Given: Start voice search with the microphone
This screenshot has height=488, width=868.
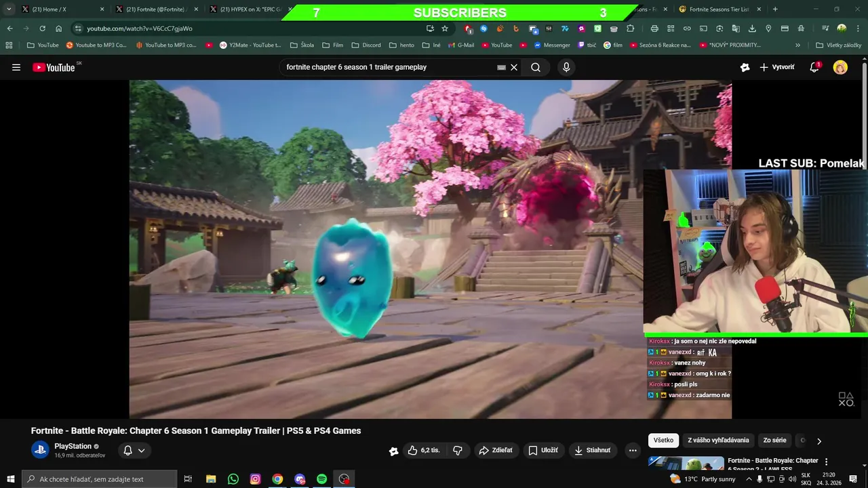Looking at the screenshot, I should click(566, 67).
